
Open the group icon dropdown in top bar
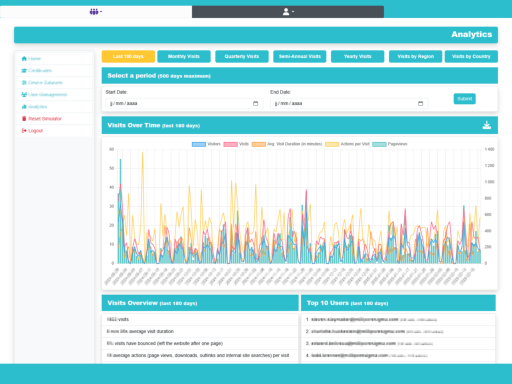[96, 12]
